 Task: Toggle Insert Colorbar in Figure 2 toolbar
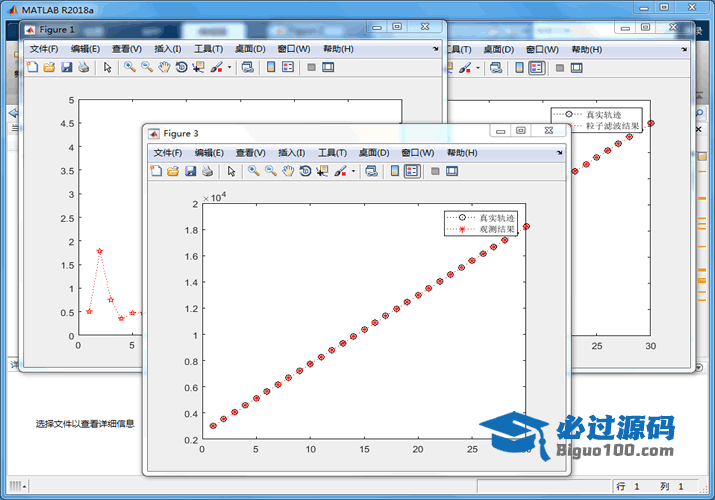point(519,67)
